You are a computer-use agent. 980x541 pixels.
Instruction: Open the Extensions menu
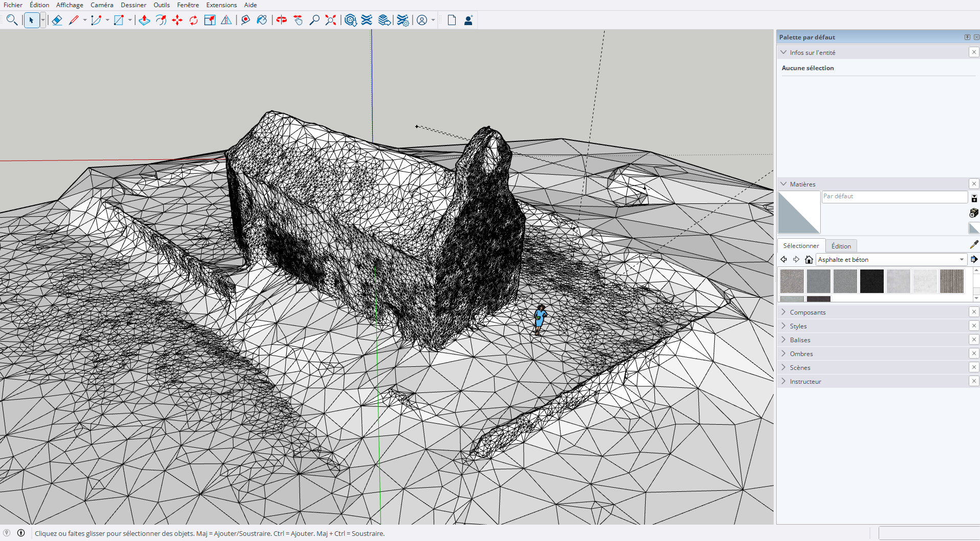click(x=221, y=5)
